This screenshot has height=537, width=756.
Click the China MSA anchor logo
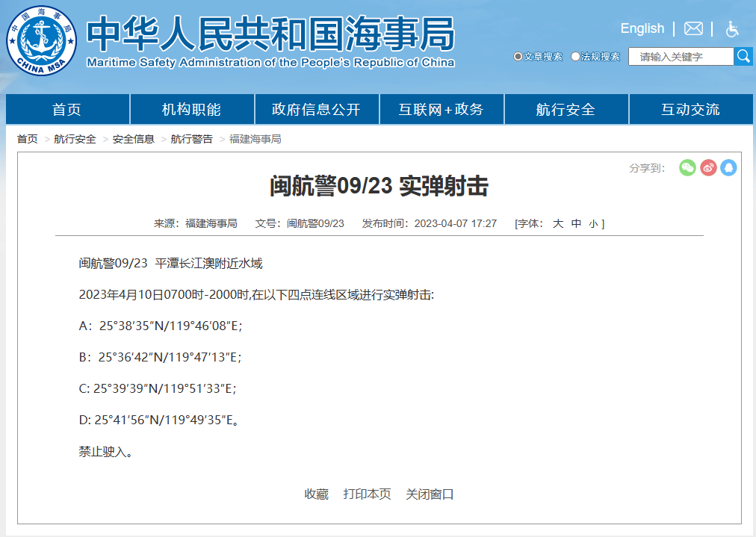tap(42, 40)
